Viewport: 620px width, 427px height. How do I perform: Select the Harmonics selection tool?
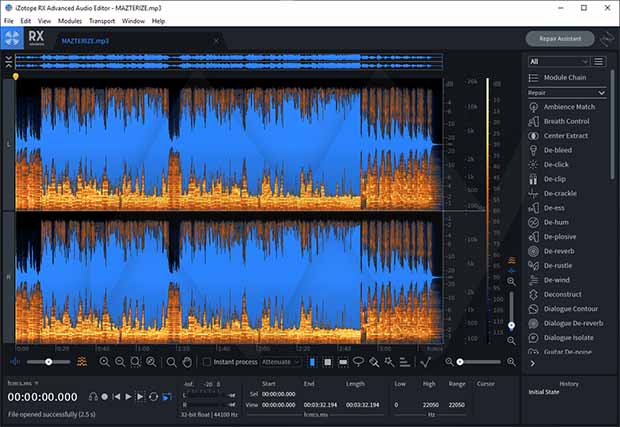pyautogui.click(x=405, y=362)
